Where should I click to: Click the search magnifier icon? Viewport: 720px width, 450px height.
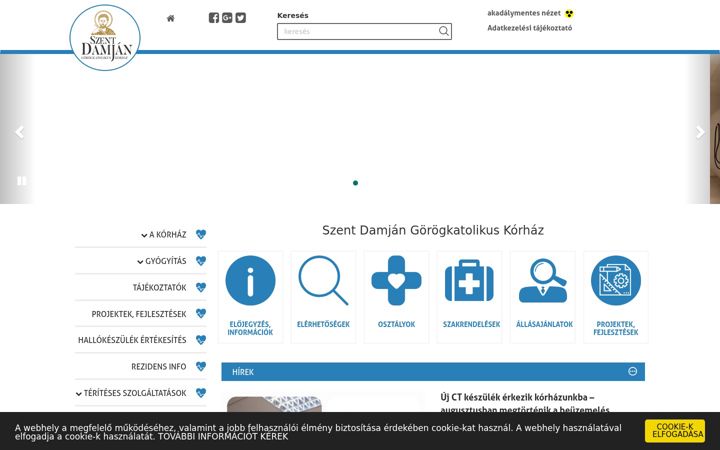tap(444, 31)
